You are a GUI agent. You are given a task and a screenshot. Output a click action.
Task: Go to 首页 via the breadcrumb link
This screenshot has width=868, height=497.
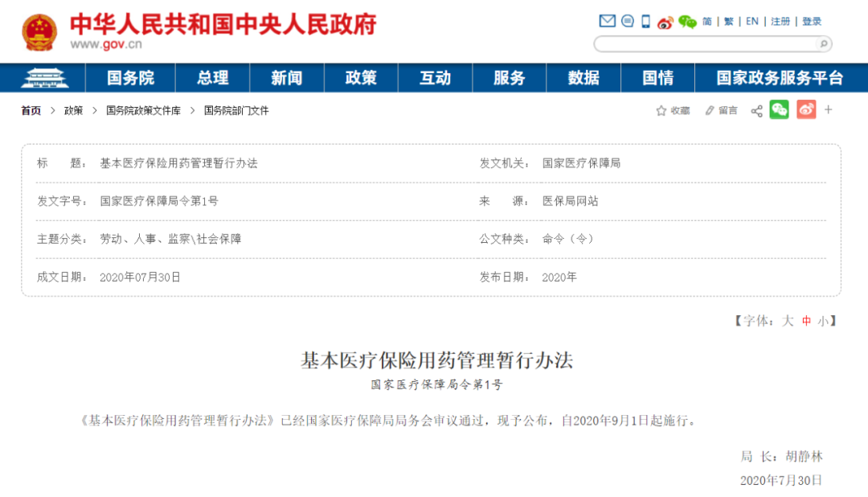pyautogui.click(x=30, y=110)
